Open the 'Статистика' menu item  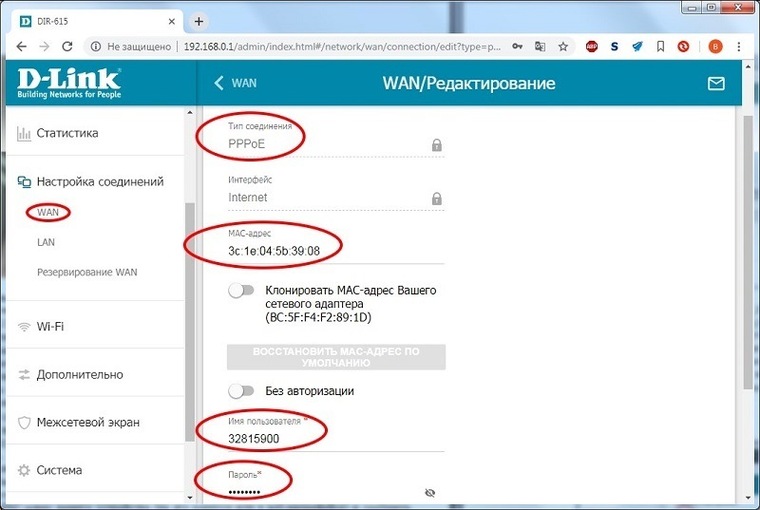pyautogui.click(x=67, y=133)
